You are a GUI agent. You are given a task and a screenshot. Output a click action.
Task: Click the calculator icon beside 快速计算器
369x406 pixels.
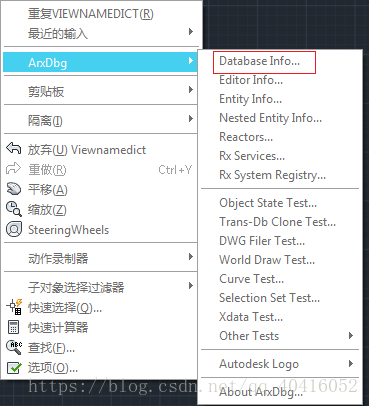pyautogui.click(x=14, y=327)
